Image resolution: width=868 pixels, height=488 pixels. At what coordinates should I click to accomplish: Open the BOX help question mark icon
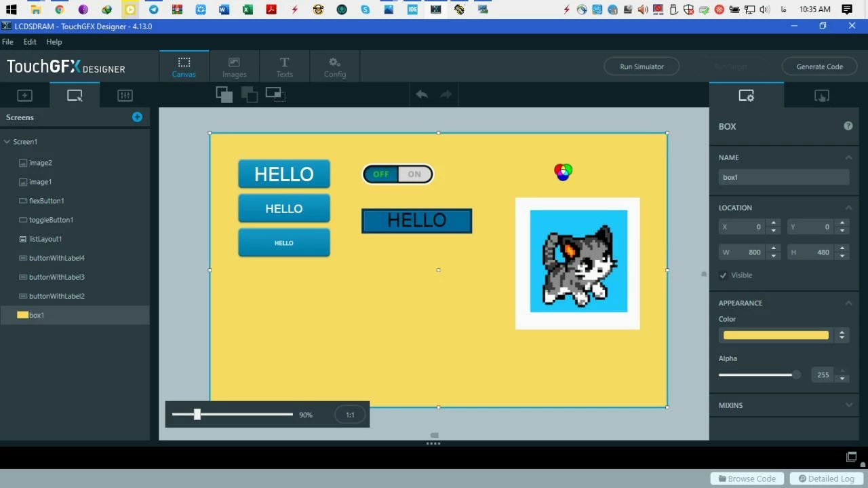click(848, 126)
